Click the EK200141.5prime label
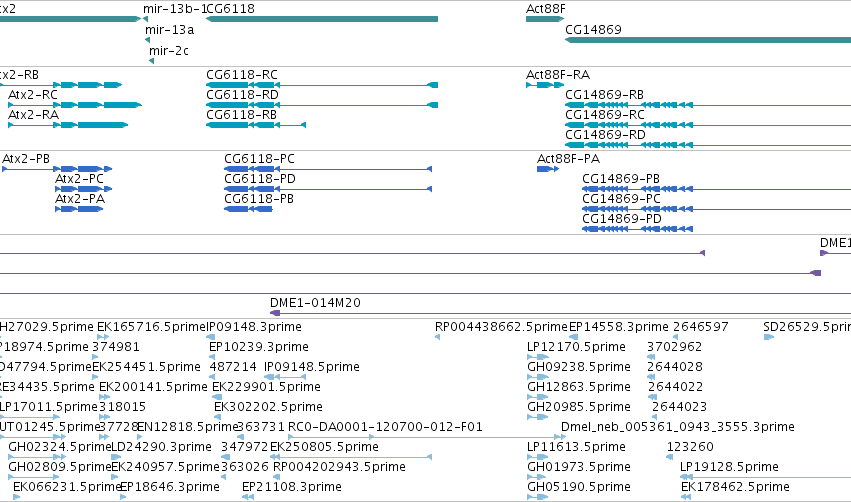Viewport: 851px width, 502px height. 154,387
